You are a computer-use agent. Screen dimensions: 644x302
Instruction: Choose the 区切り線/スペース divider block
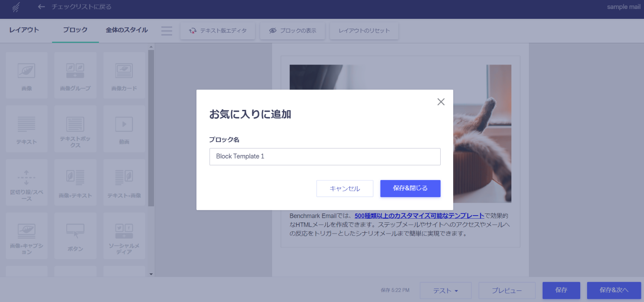[27, 182]
